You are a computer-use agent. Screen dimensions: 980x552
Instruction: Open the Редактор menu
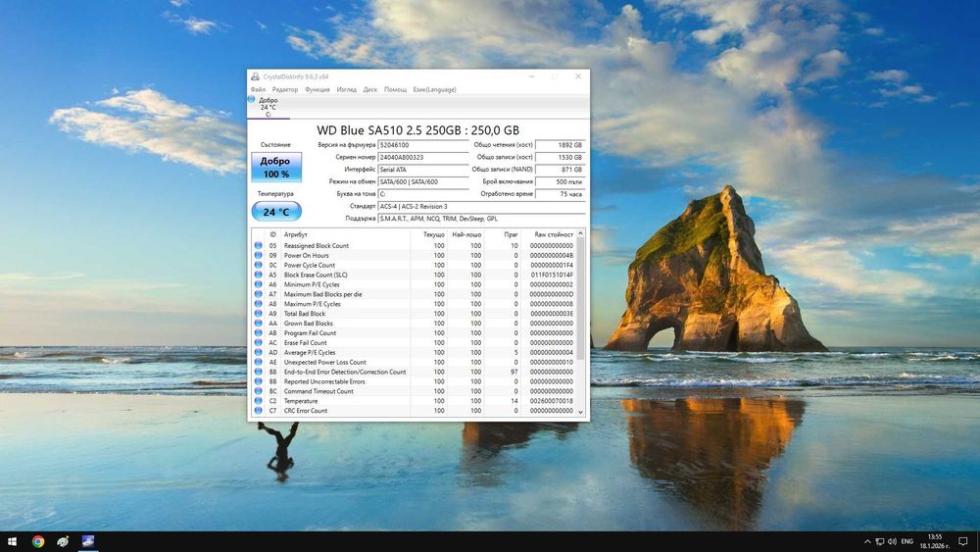pos(285,89)
